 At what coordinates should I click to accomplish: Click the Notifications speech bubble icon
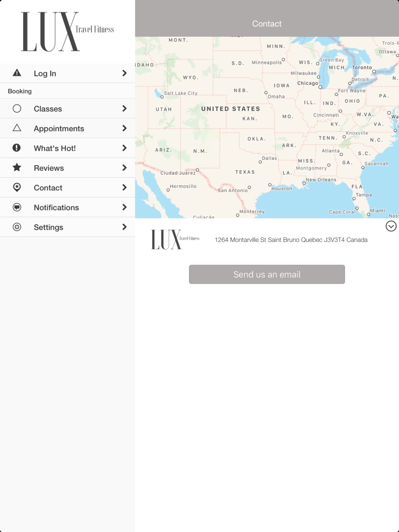click(17, 207)
